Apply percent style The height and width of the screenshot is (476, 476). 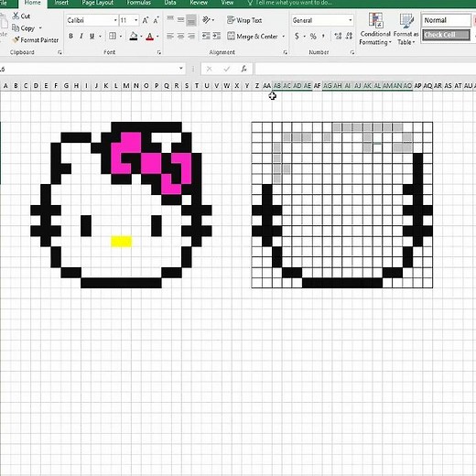[x=313, y=37]
